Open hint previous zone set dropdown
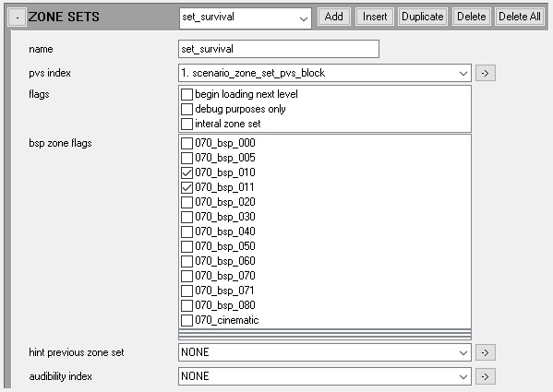The image size is (553, 392). pos(325,352)
